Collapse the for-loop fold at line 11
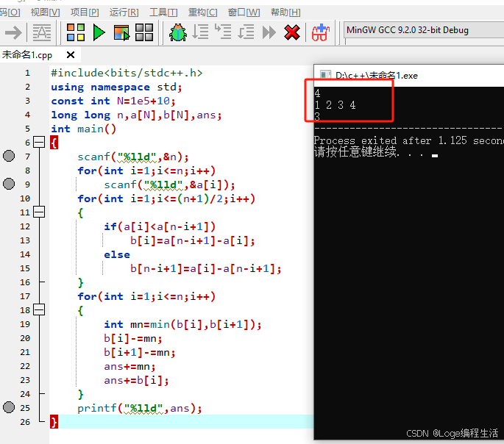Viewport: 504px width, 444px height. 39,212
